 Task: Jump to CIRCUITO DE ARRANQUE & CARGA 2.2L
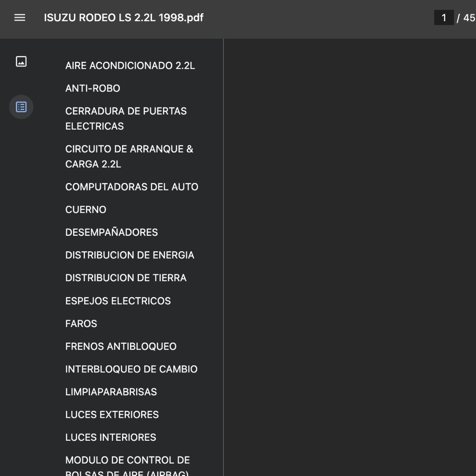pos(129,156)
